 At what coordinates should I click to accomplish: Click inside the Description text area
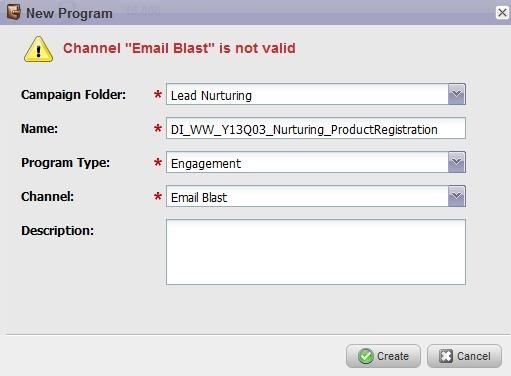click(x=316, y=252)
